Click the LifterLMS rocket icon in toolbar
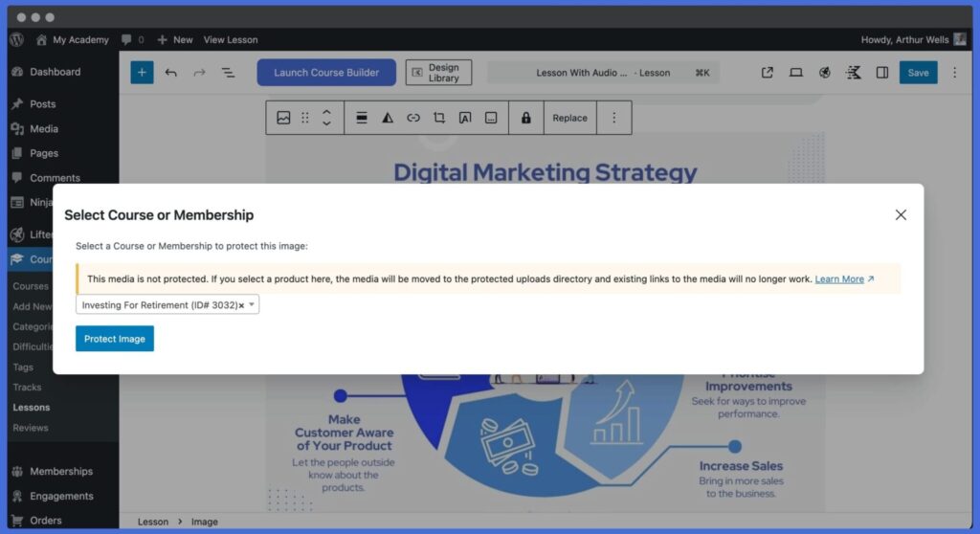Screen dimensions: 980x534 coord(824,73)
